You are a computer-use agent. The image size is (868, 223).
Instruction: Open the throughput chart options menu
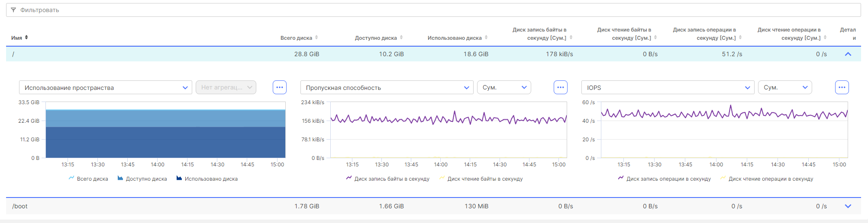[x=561, y=87]
